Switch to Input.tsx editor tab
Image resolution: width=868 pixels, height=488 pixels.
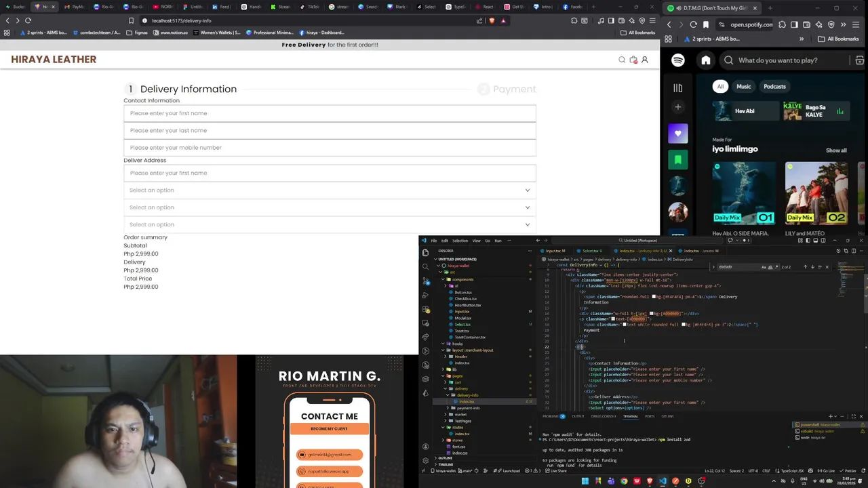coord(556,251)
